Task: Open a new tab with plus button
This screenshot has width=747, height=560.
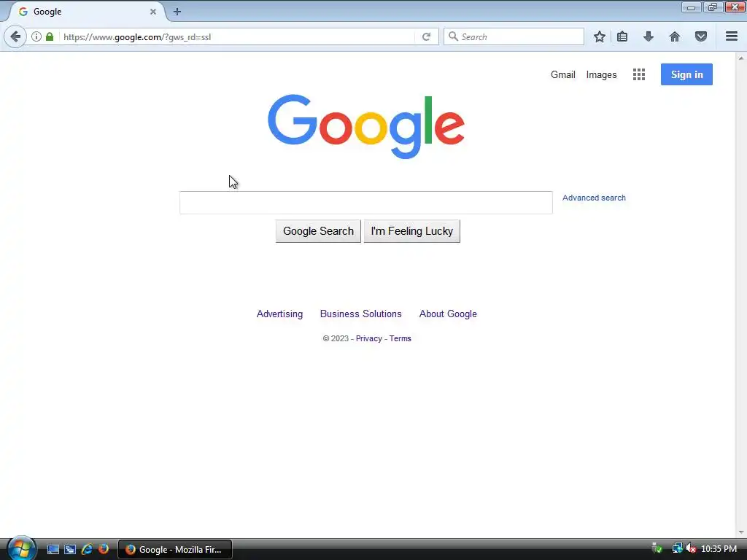Action: pyautogui.click(x=177, y=12)
